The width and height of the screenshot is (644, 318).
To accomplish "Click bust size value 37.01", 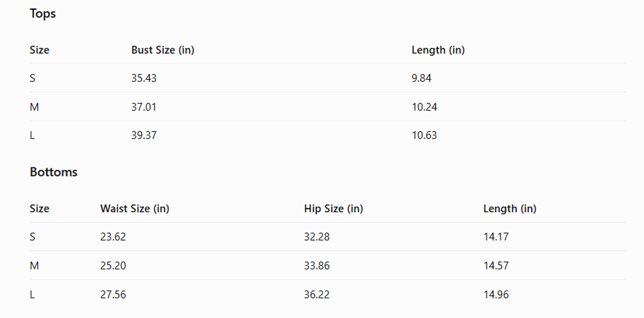I will [144, 107].
